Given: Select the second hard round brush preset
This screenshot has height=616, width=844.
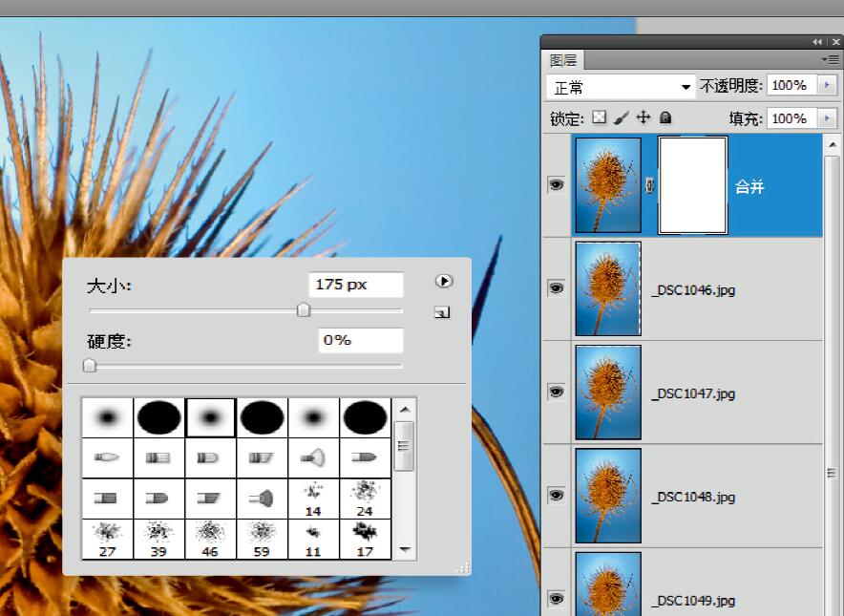Looking at the screenshot, I should pyautogui.click(x=263, y=417).
